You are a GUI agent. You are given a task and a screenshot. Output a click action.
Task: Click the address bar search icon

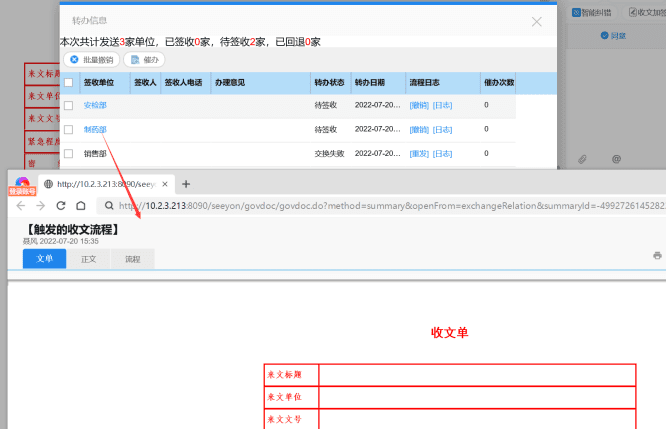(x=109, y=206)
